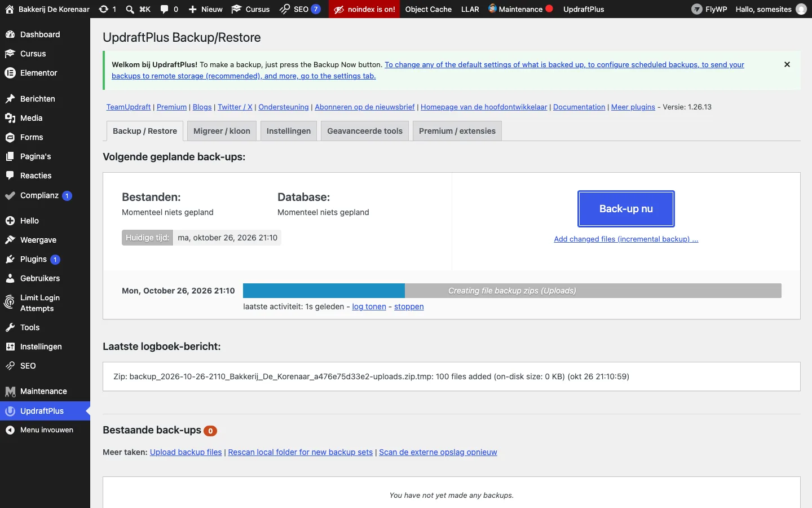
Task: Click the Limit Login Attempts fingerprint icon
Action: pyautogui.click(x=10, y=303)
